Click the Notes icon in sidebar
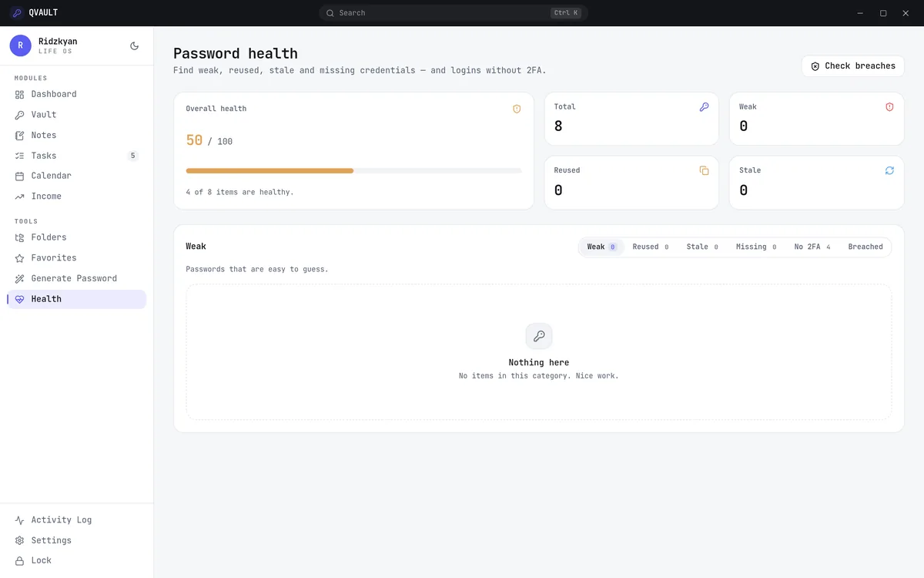Viewport: 924px width, 578px height. click(x=20, y=135)
